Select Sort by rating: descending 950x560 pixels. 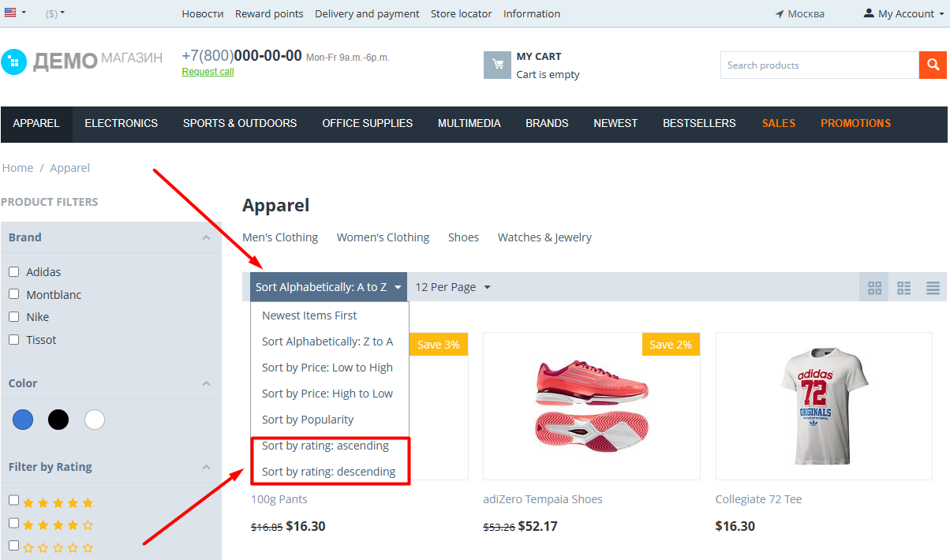[330, 472]
